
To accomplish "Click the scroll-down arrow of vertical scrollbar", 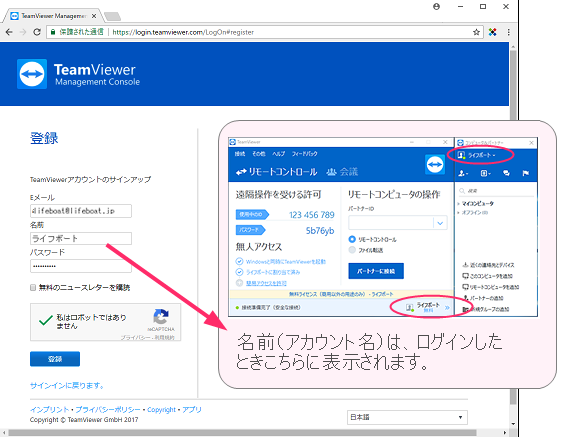I will (x=513, y=424).
